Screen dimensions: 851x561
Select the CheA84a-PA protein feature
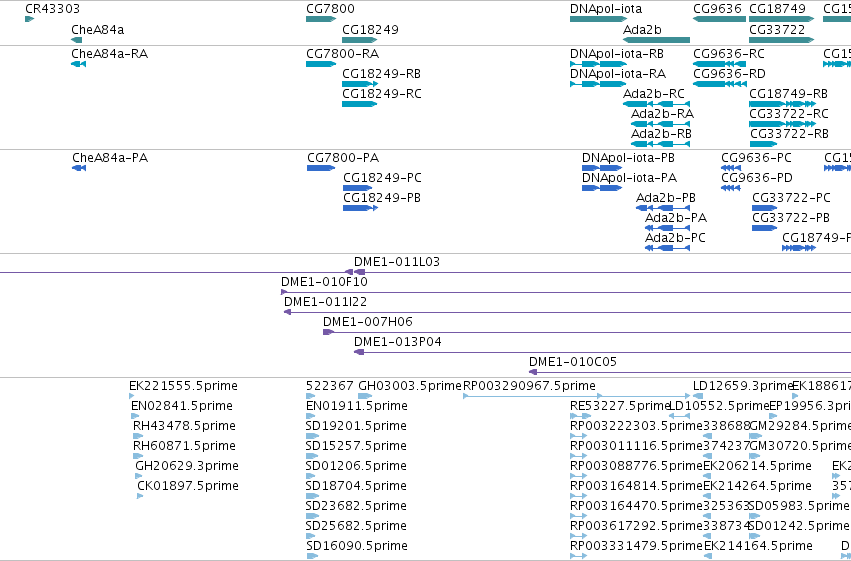point(79,168)
